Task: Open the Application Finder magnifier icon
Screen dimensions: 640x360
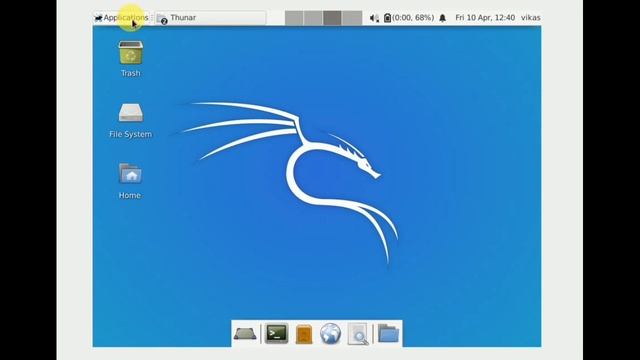Action: pyautogui.click(x=358, y=334)
